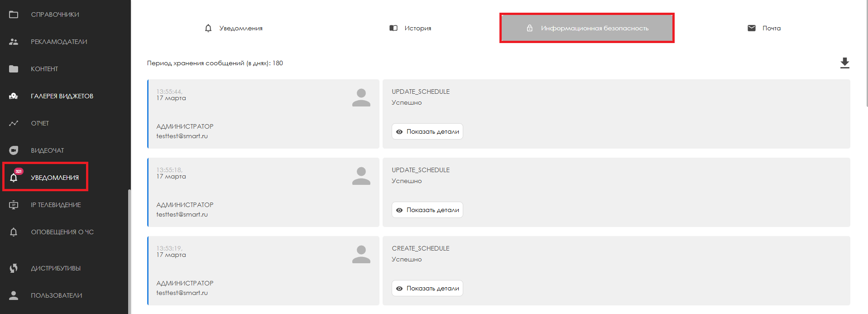Open the Справочники sidebar section
The height and width of the screenshot is (314, 868).
(55, 14)
